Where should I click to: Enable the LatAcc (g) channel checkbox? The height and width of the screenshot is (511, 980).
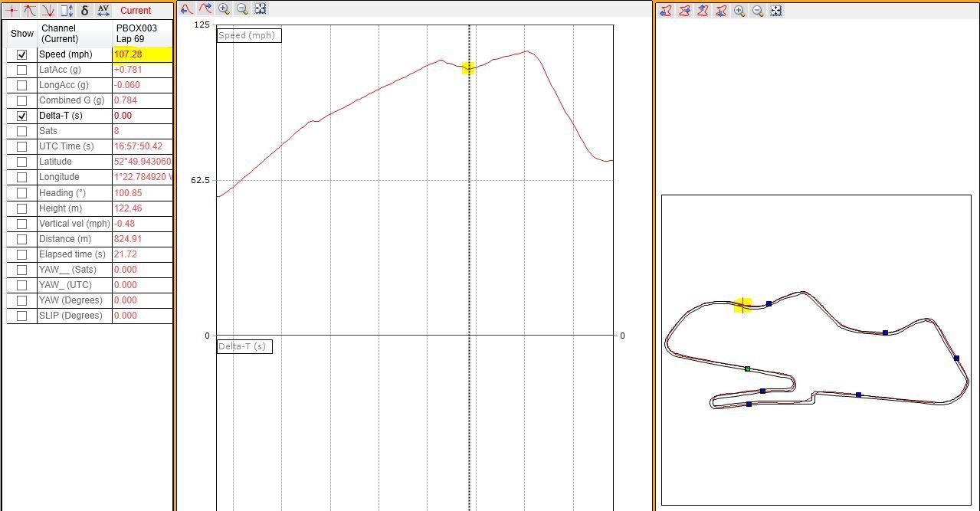point(22,70)
